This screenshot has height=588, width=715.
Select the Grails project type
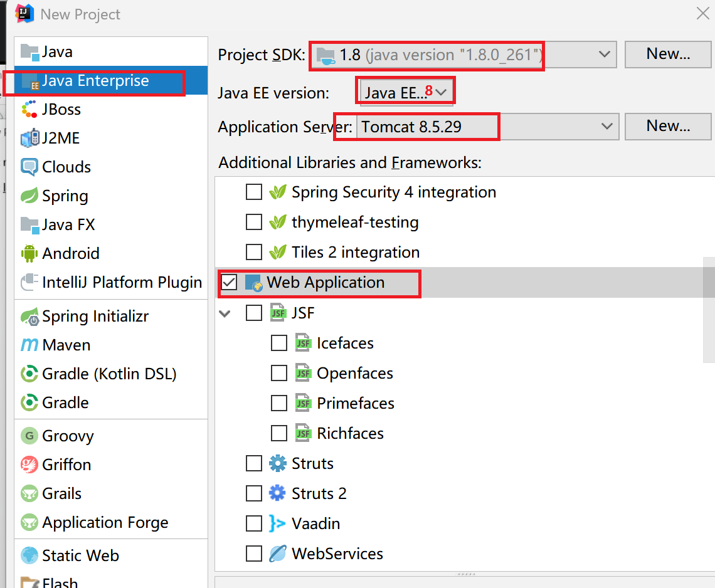tap(111, 493)
